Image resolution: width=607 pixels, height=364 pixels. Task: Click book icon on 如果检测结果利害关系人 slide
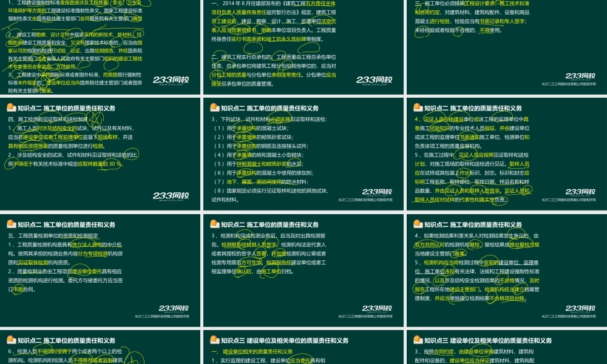tap(418, 224)
